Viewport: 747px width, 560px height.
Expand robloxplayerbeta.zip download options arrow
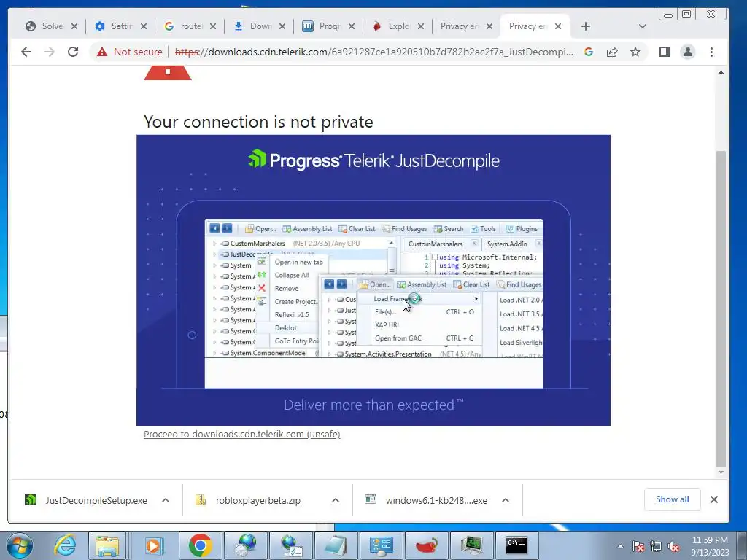point(336,500)
